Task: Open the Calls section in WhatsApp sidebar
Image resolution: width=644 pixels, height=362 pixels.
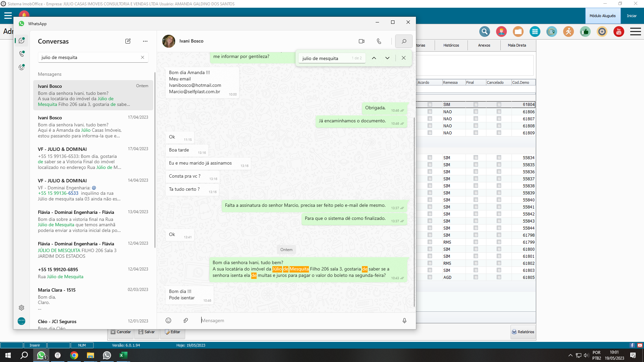Action: point(21,54)
